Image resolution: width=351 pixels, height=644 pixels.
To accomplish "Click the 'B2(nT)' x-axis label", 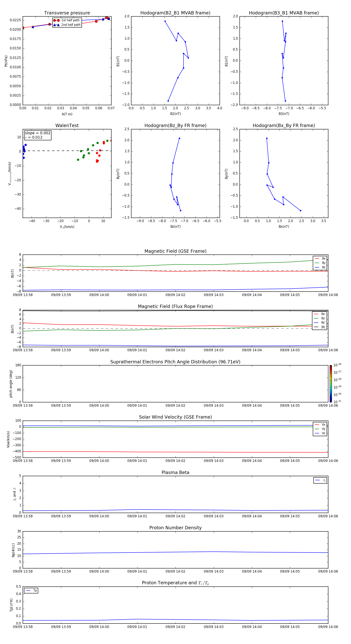I will 175,114.
